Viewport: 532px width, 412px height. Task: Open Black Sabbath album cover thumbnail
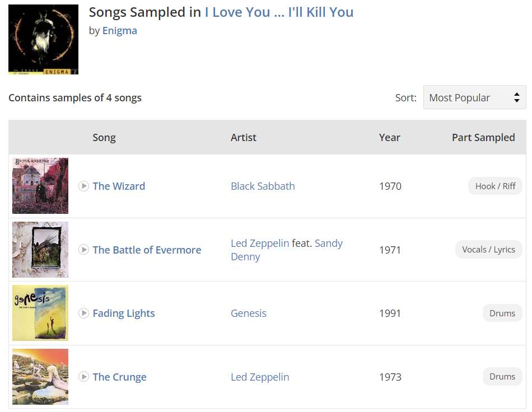point(40,186)
